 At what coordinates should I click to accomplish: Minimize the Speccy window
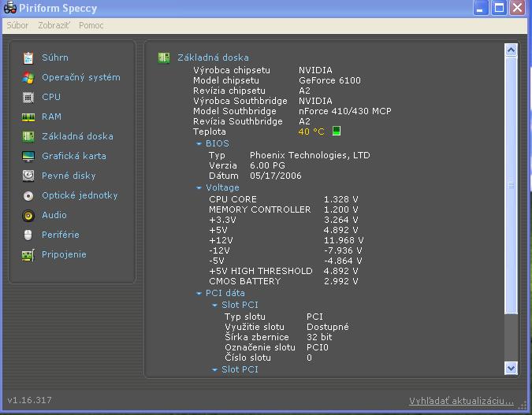click(481, 8)
